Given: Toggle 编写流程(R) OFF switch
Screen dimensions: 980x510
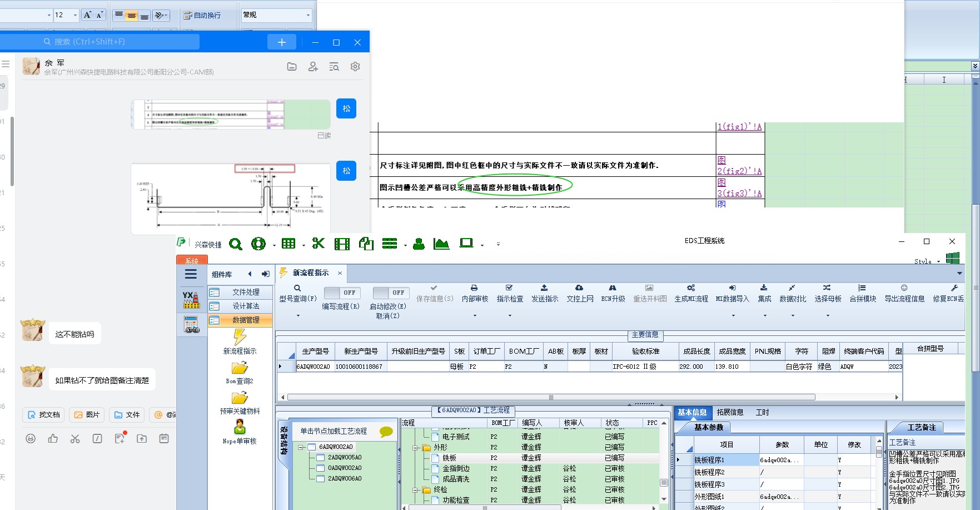Looking at the screenshot, I should coord(342,293).
